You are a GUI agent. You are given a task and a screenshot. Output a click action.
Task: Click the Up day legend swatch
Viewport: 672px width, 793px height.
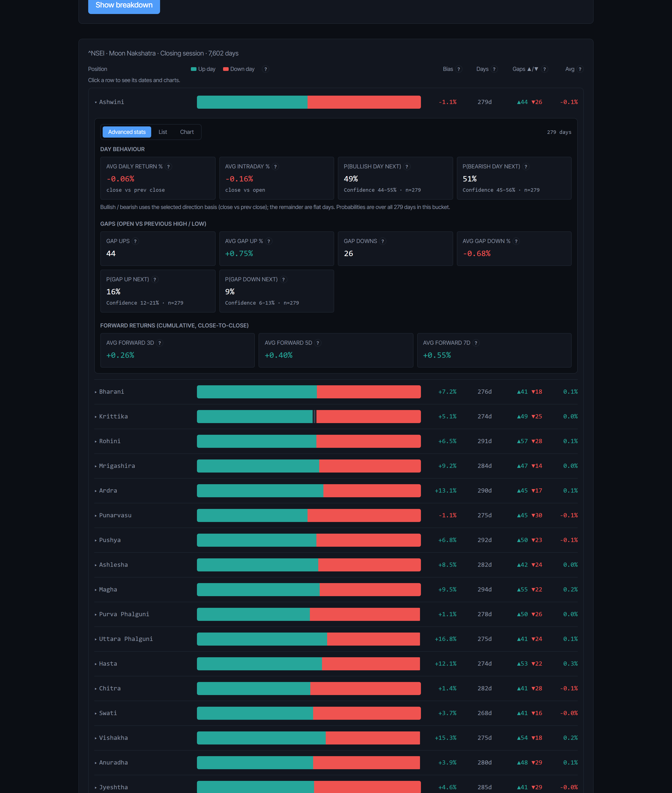[193, 69]
